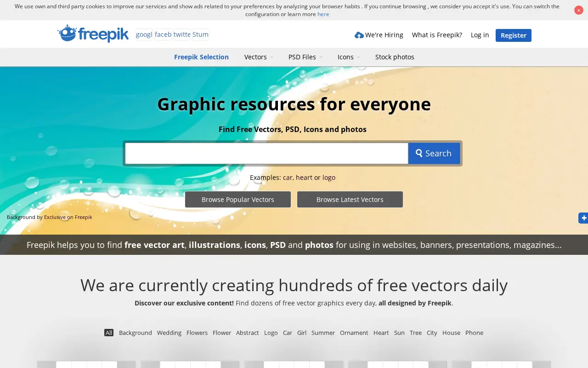Select the Flowers category filter
The height and width of the screenshot is (368, 588).
[x=197, y=333]
